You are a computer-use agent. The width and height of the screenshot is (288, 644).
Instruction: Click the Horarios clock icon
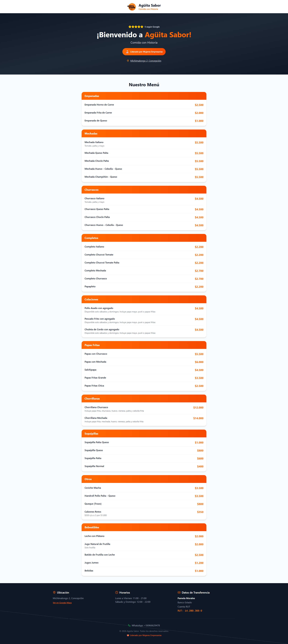117,592
